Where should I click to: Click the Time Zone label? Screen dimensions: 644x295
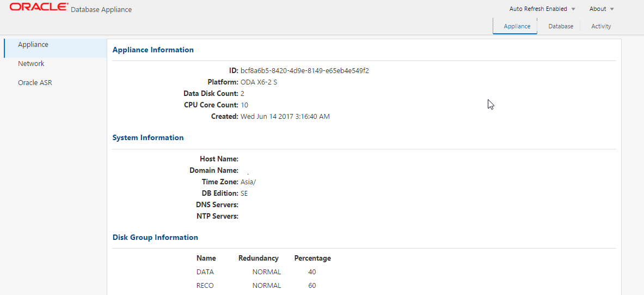tap(220, 182)
